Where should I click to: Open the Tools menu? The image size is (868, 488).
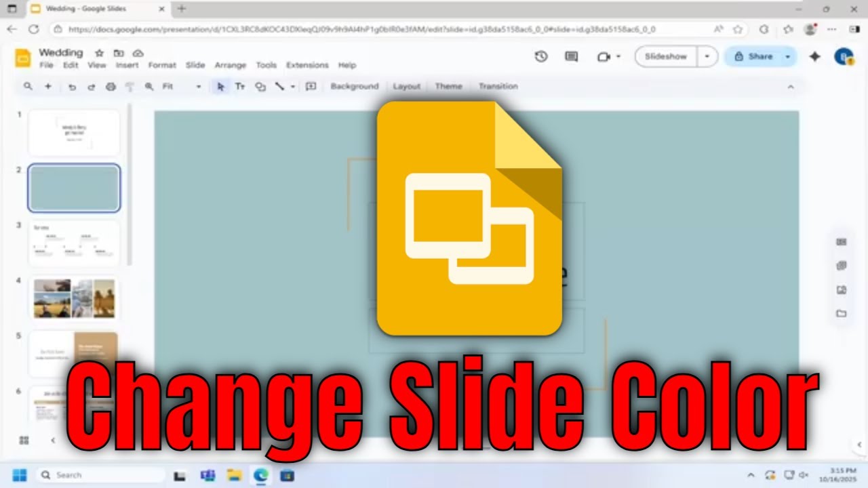tap(267, 65)
